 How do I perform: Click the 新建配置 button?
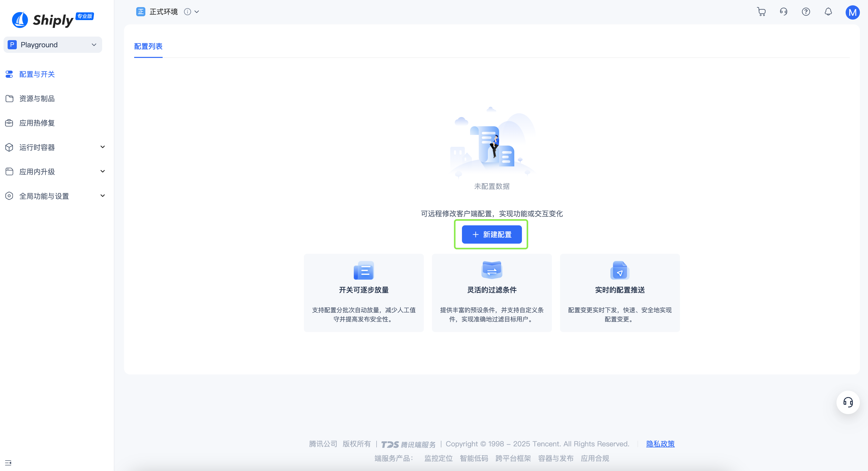(491, 234)
